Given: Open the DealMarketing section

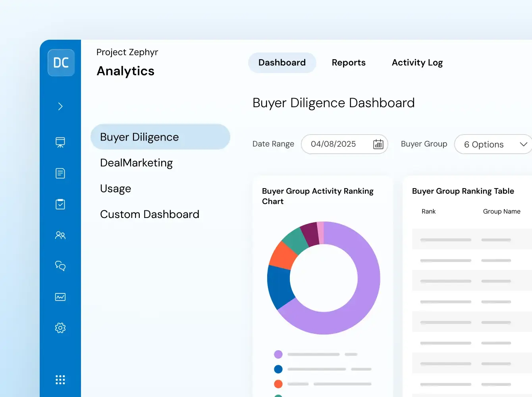Looking at the screenshot, I should pos(136,163).
